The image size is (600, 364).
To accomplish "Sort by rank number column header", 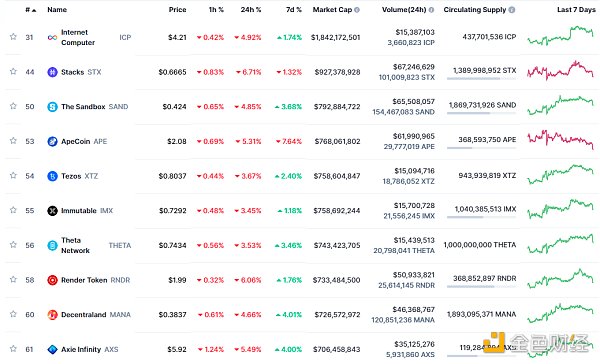I will click(31, 10).
